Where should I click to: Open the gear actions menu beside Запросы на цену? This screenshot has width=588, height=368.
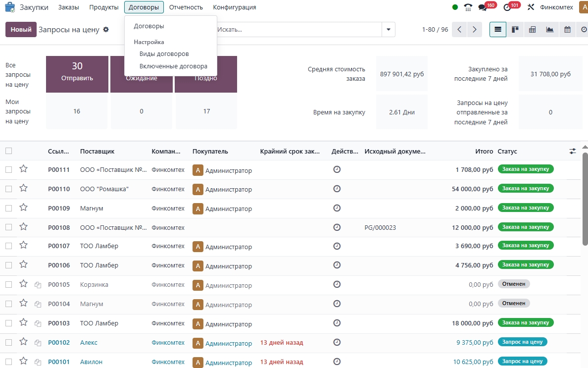[105, 30]
